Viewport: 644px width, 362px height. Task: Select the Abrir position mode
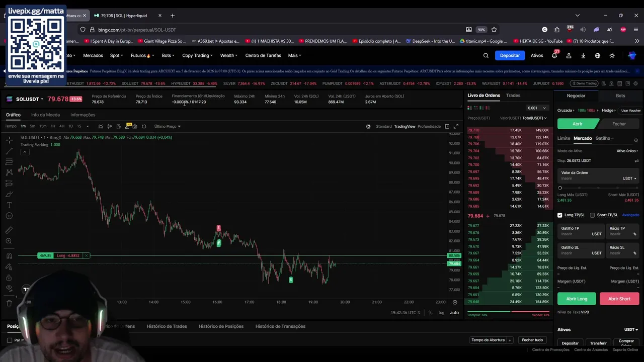click(578, 124)
